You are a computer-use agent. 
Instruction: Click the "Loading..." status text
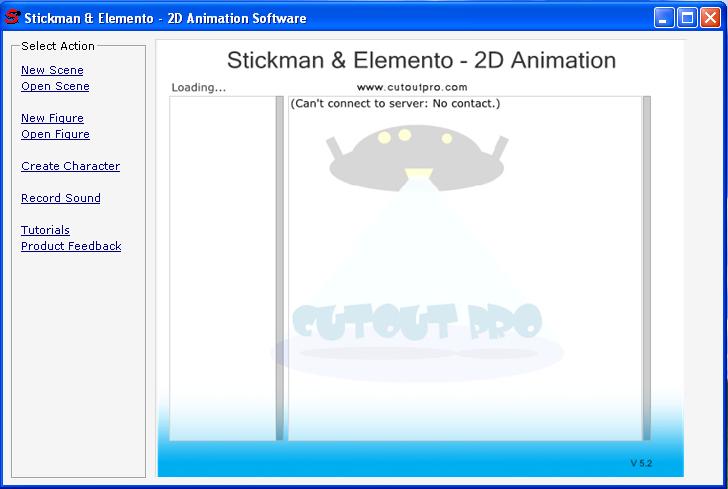(199, 87)
